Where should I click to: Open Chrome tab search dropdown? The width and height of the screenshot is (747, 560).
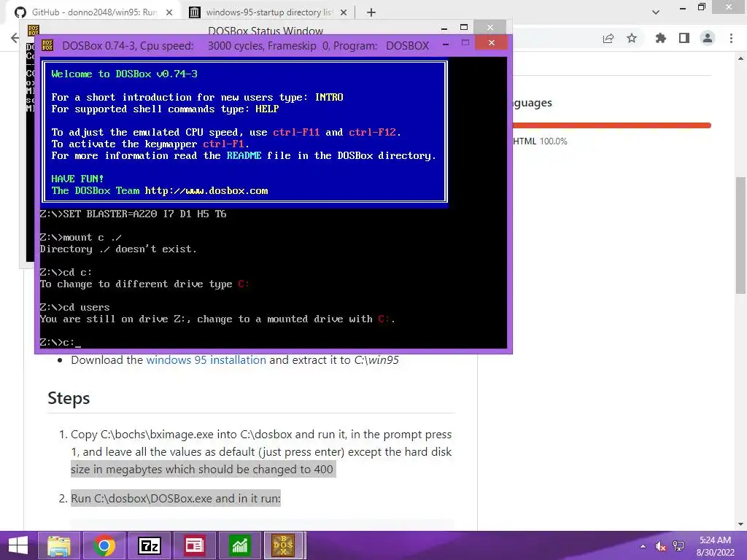coord(656,12)
